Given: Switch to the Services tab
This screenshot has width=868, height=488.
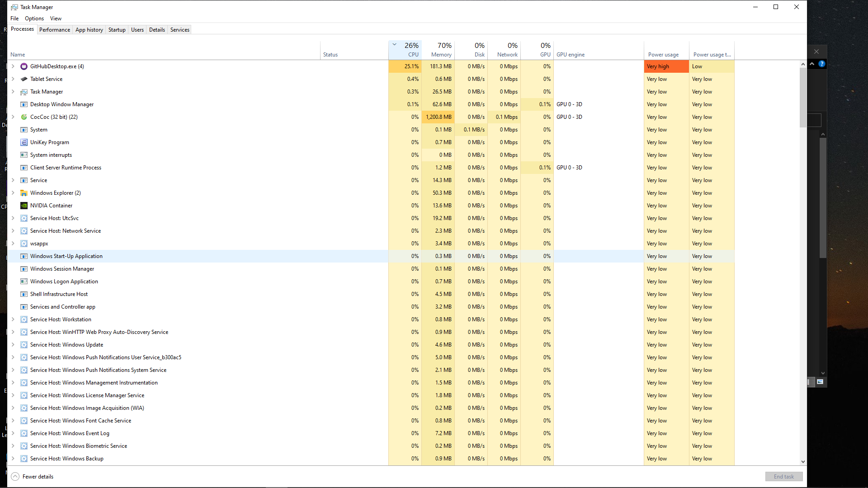Looking at the screenshot, I should click(x=180, y=30).
